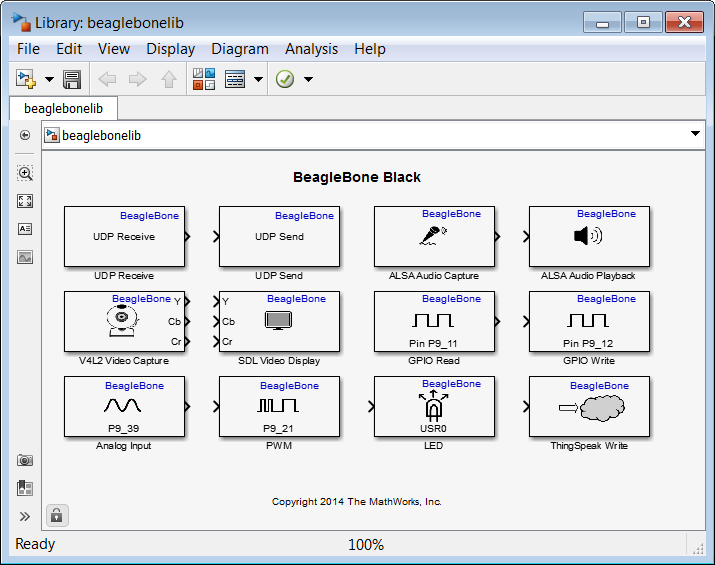Click the screenshot camera icon
The width and height of the screenshot is (715, 565).
25,461
